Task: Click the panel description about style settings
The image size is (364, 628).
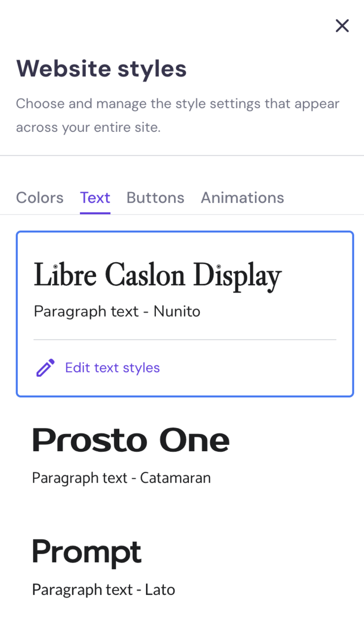Action: point(177,115)
